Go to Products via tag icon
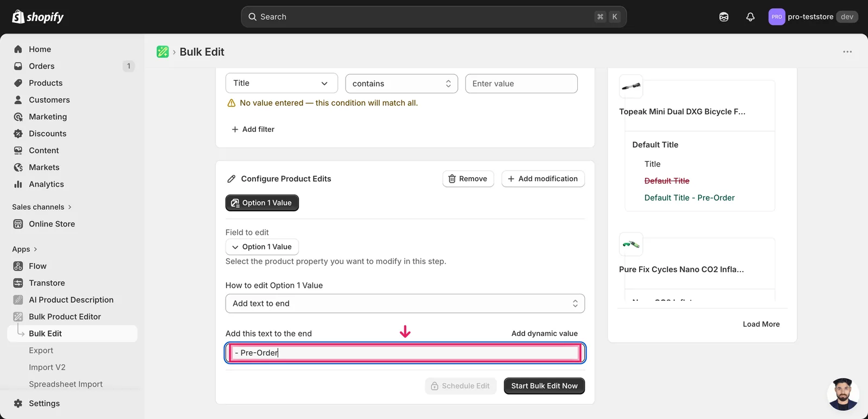The image size is (868, 419). coord(18,83)
